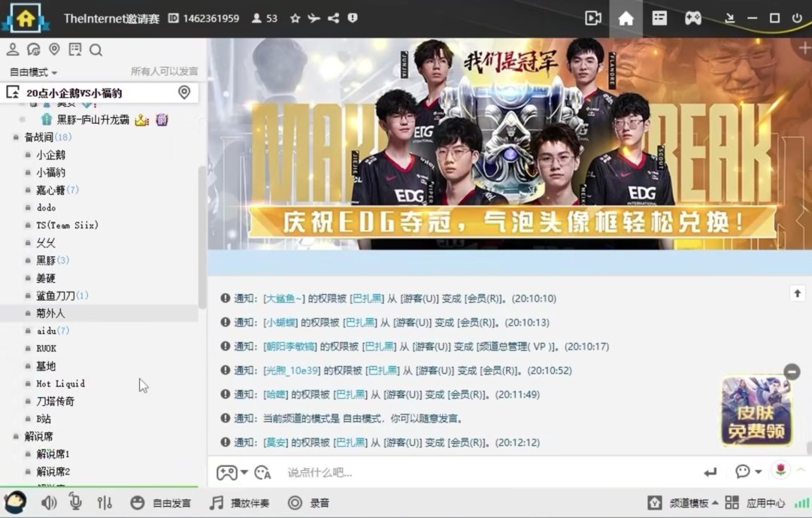The image size is (812, 518).
Task: Toggle the microphone on or off
Action: 76,502
